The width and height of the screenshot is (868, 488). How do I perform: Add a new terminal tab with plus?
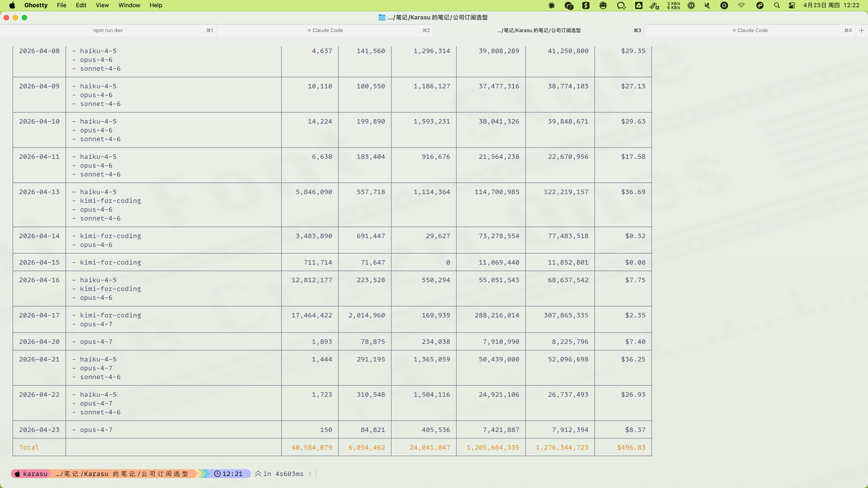(862, 30)
